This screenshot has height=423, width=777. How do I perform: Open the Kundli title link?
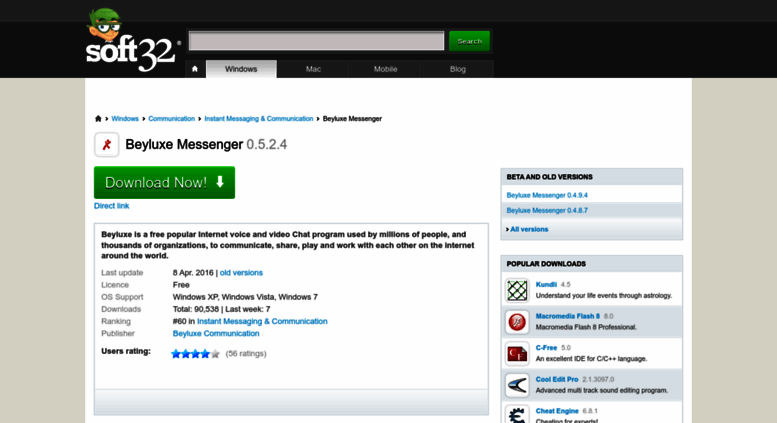(x=546, y=284)
